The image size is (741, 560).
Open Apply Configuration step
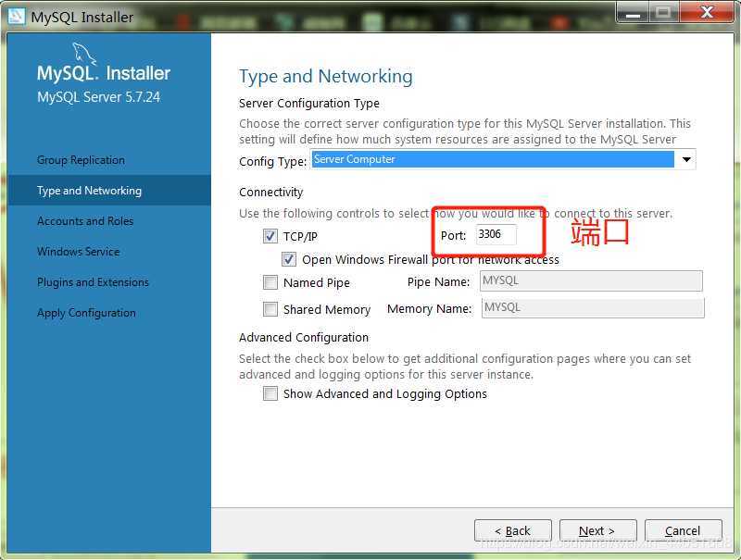coord(86,313)
